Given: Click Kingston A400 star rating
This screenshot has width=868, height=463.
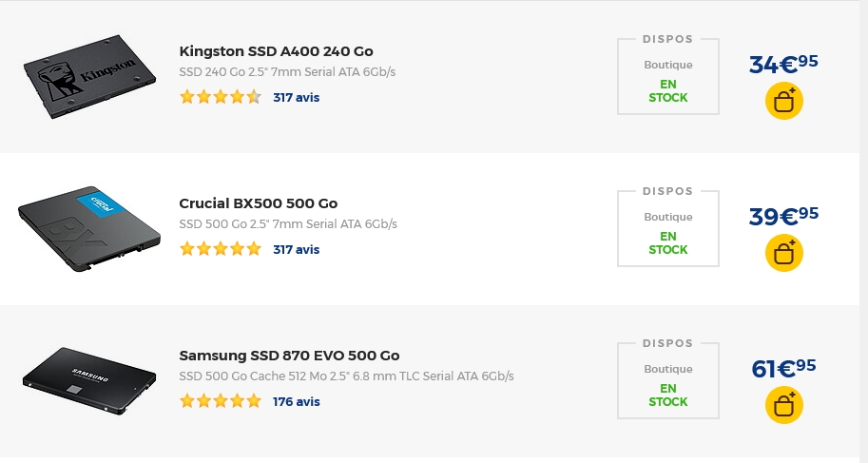Looking at the screenshot, I should click(220, 97).
